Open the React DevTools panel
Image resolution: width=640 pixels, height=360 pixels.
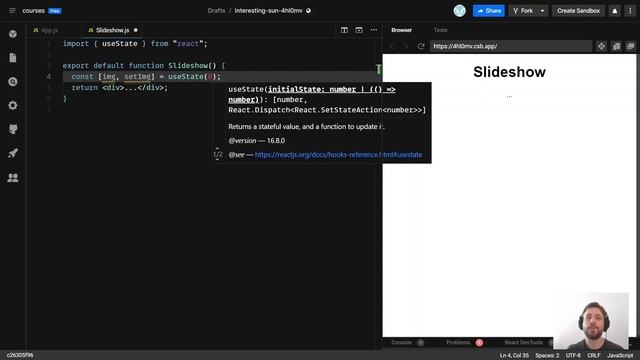pos(524,342)
